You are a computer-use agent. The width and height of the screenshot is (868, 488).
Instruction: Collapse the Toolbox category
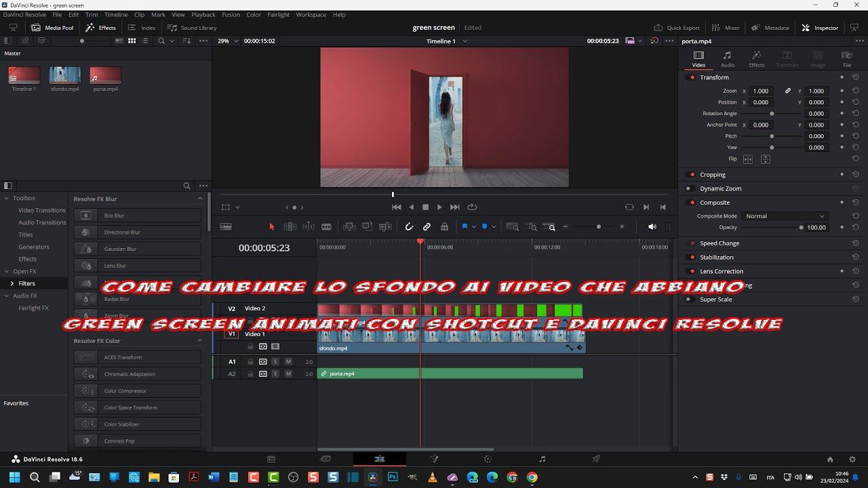click(7, 198)
